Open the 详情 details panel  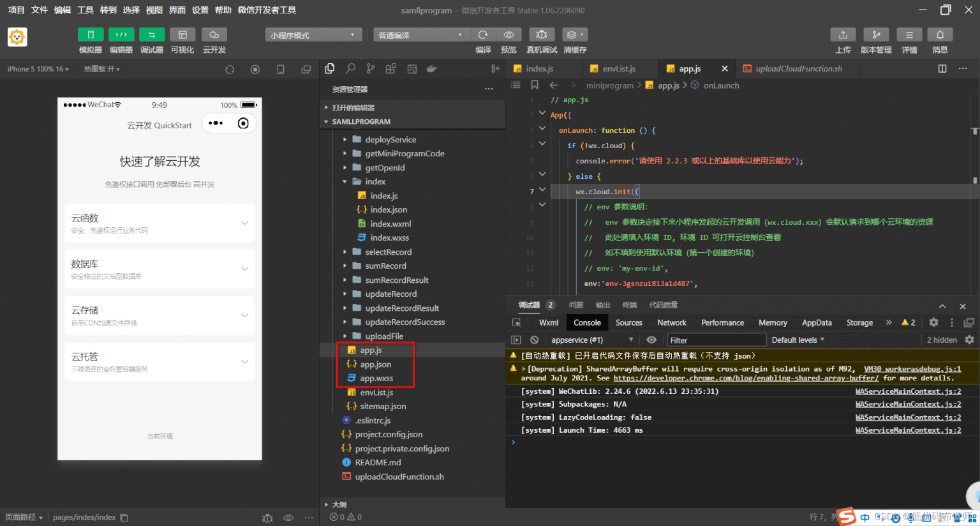pos(909,34)
